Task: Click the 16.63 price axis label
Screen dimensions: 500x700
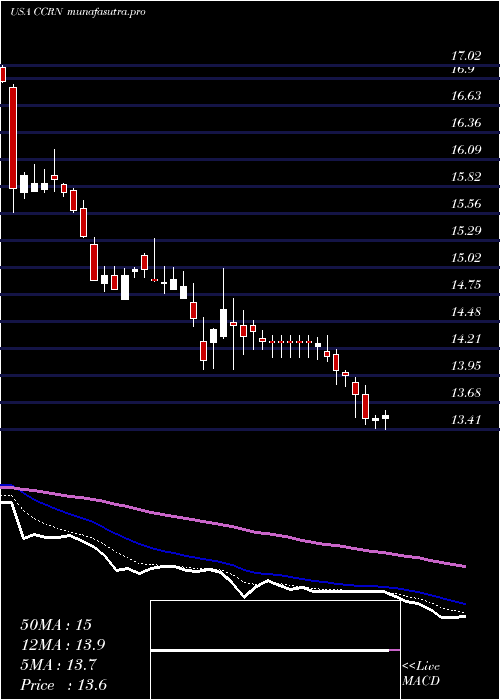Action: tap(466, 96)
